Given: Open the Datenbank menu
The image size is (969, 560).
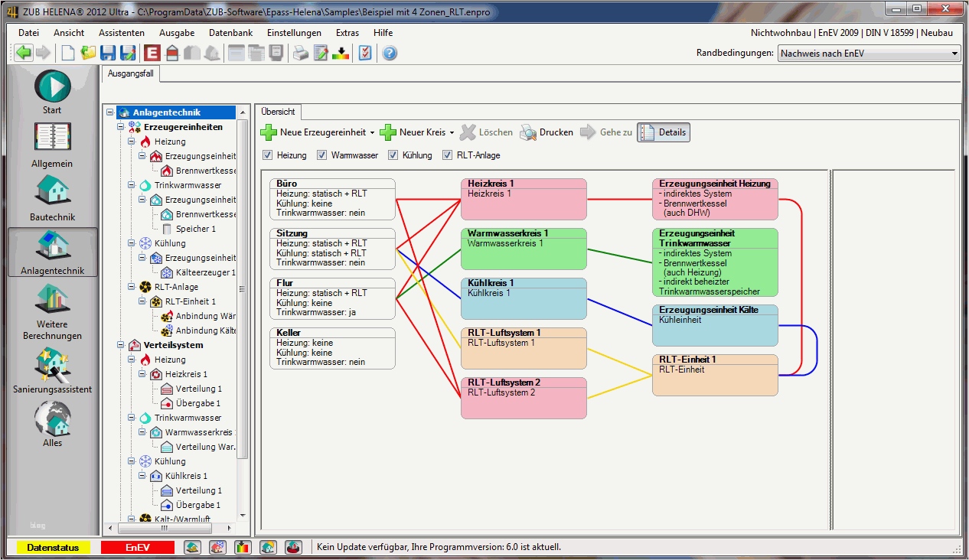Looking at the screenshot, I should [x=230, y=33].
